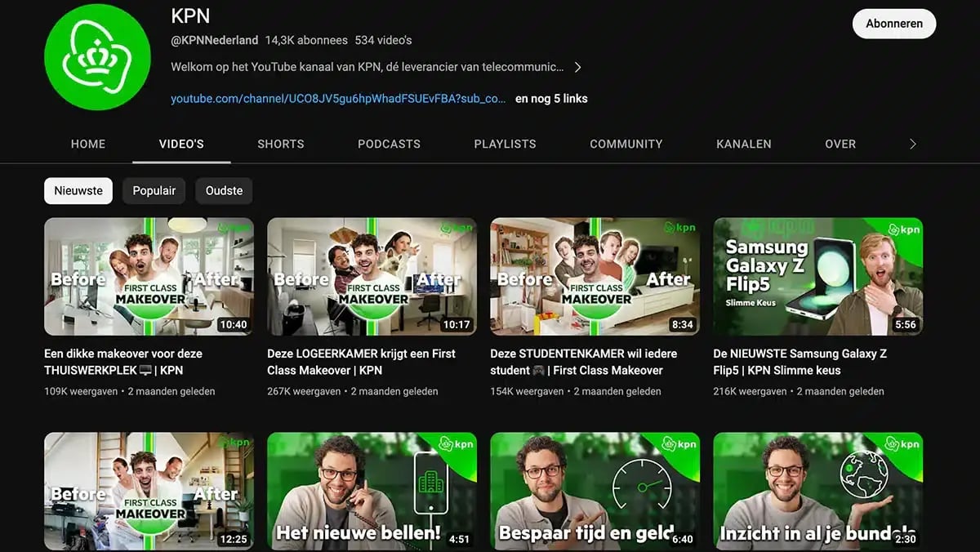Open 'Bespaar tijd en geld' video thumbnail
Image resolution: width=980 pixels, height=552 pixels.
[x=595, y=492]
